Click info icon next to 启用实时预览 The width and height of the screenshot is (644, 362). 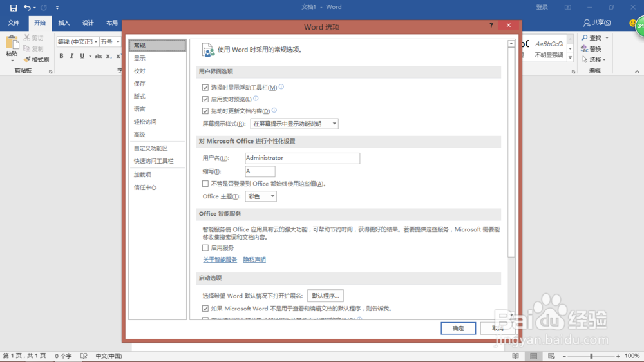(256, 99)
